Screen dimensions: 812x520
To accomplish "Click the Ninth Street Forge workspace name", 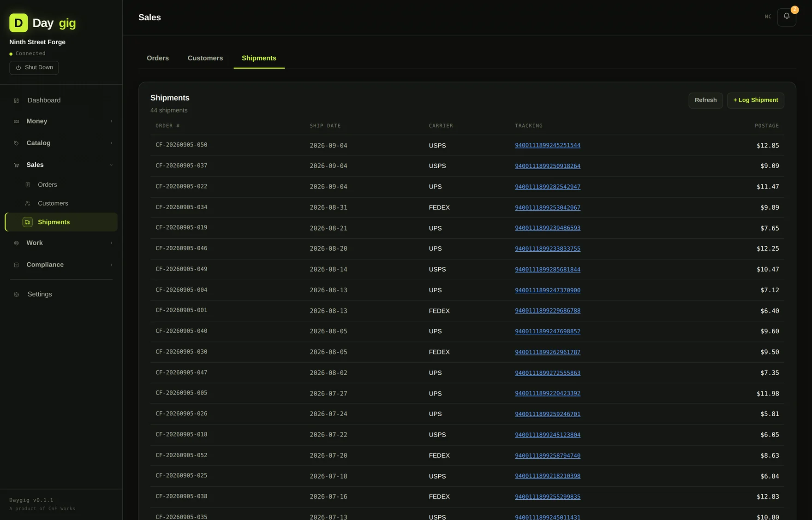I will click(x=37, y=42).
